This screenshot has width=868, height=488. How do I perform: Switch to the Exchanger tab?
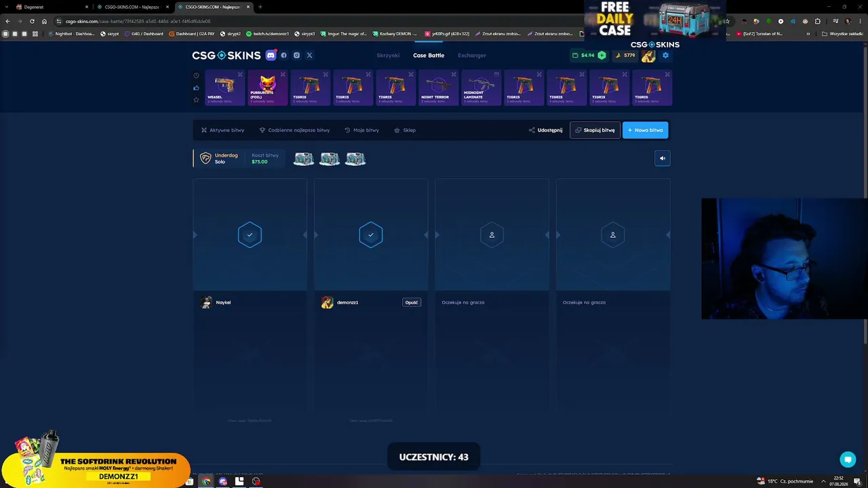point(472,56)
